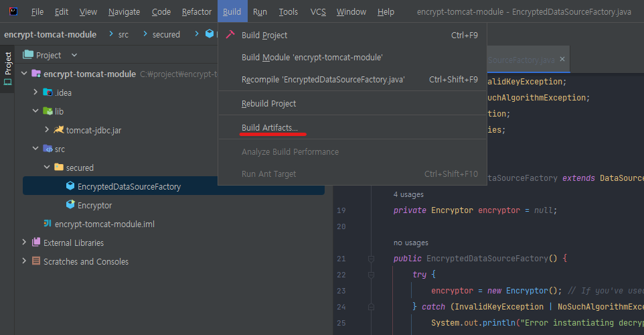Select the tomcat-jdbc.jar file
Viewport: 644px width, 335px height.
pyautogui.click(x=94, y=130)
